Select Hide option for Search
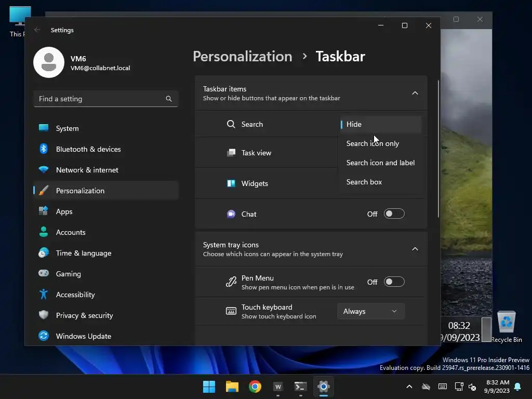The width and height of the screenshot is (532, 399). [x=381, y=124]
